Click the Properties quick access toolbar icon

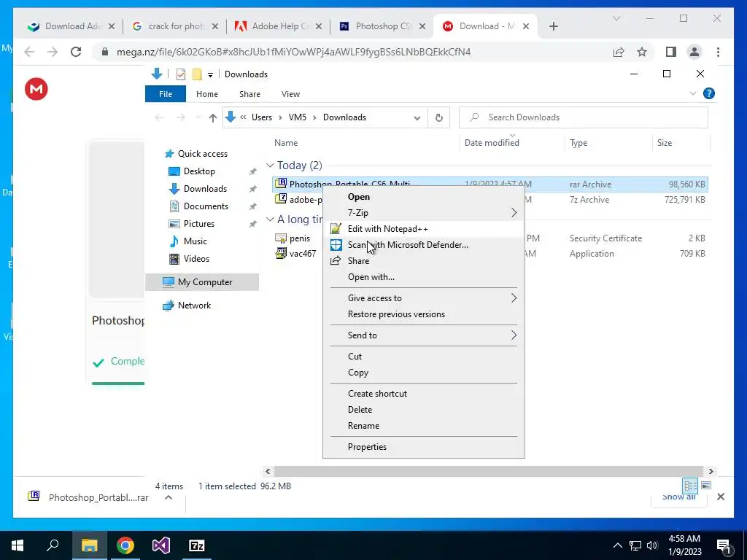click(x=181, y=74)
